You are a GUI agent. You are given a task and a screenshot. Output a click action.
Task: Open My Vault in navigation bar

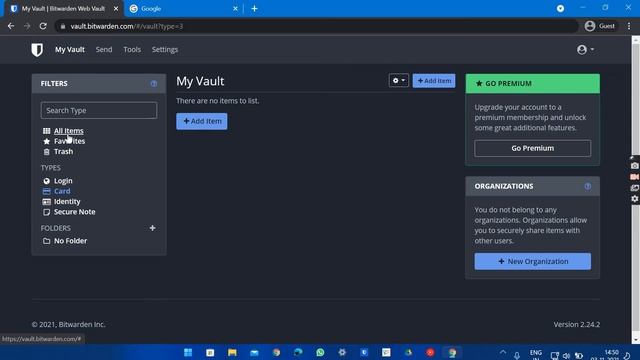70,50
